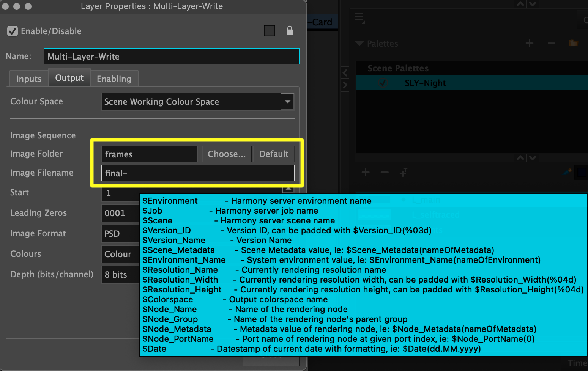The height and width of the screenshot is (371, 588).
Task: Link a palette via the folder icon
Action: point(573,43)
